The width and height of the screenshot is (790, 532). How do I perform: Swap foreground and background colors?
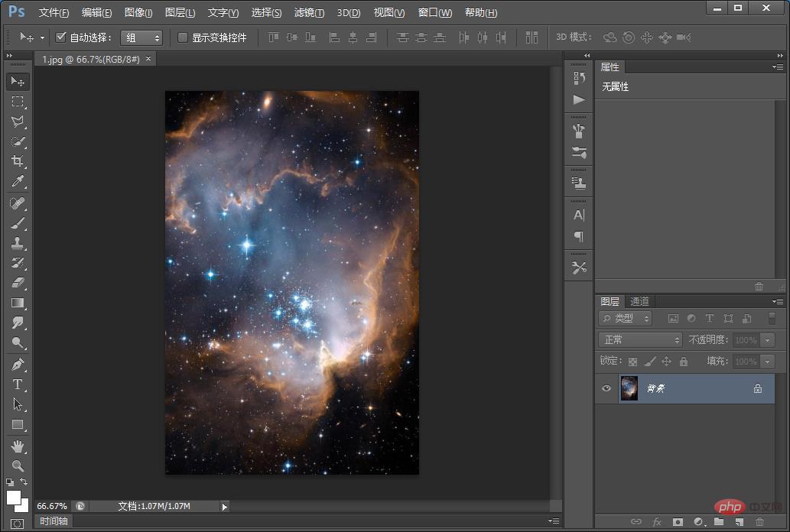24,482
